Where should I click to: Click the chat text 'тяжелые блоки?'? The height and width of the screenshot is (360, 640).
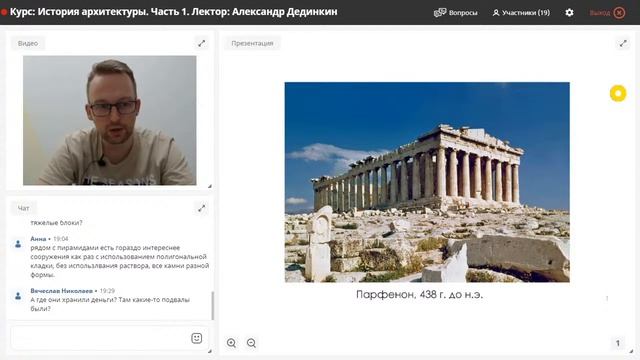click(x=56, y=223)
